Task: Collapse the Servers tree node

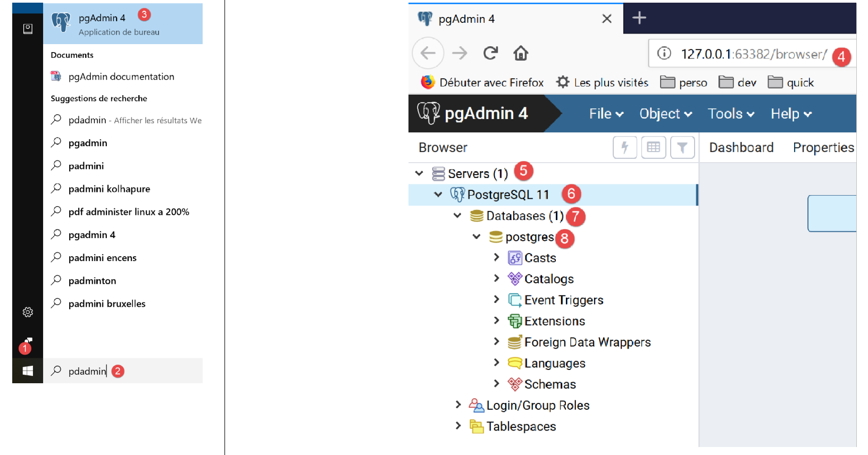Action: coord(419,173)
